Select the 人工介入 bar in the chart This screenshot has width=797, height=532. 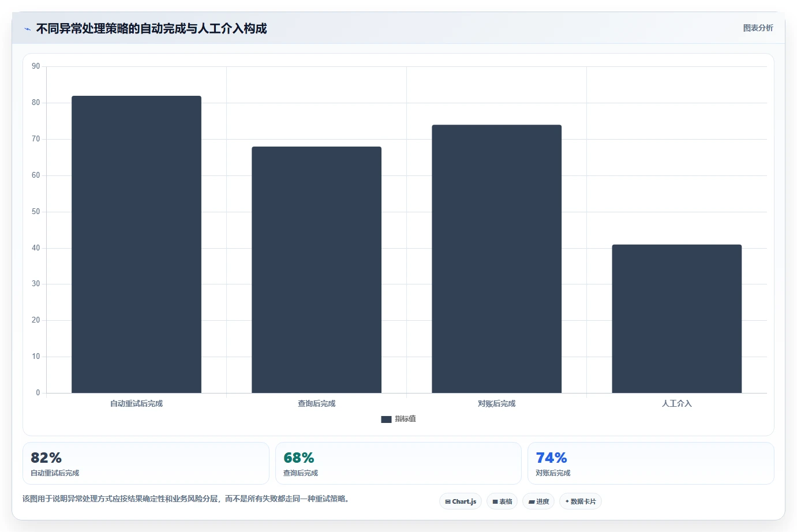tap(676, 319)
